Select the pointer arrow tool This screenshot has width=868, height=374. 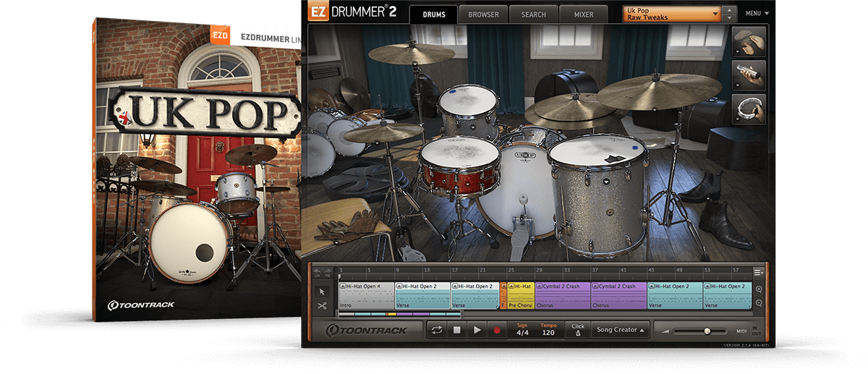click(323, 292)
